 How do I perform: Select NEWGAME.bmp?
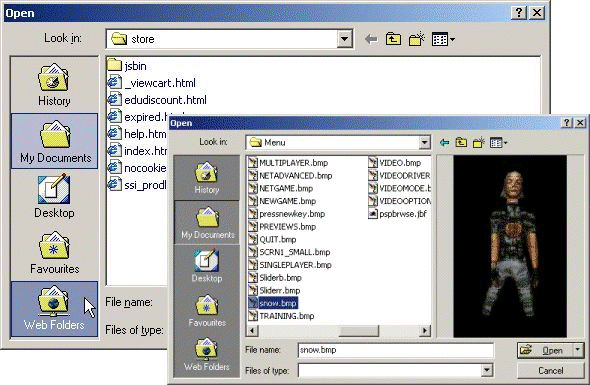point(282,201)
